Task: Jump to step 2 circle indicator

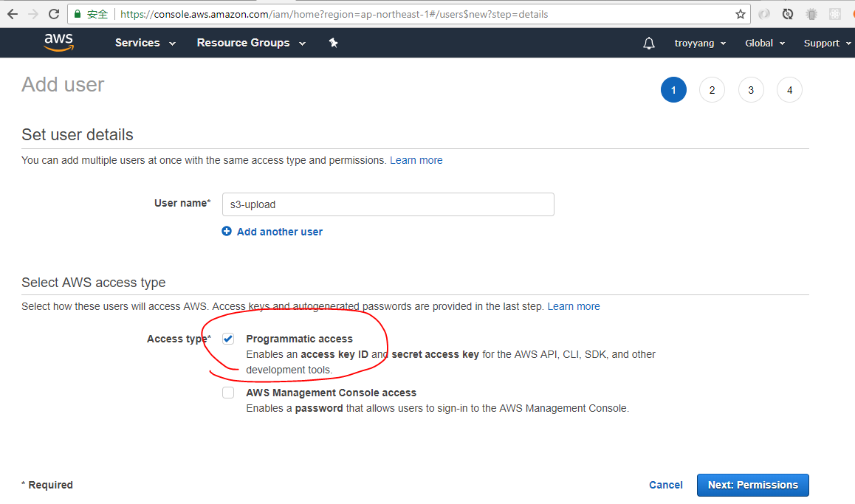Action: pos(712,90)
